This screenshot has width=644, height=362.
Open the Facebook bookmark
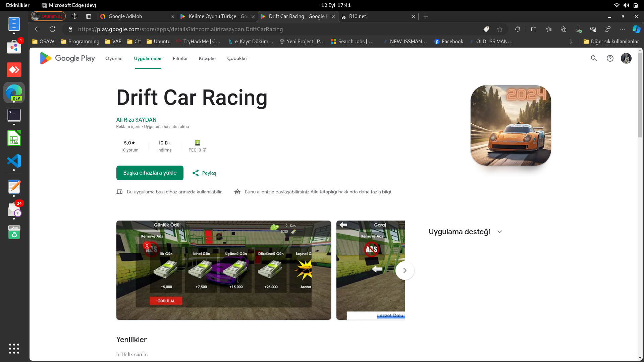449,42
